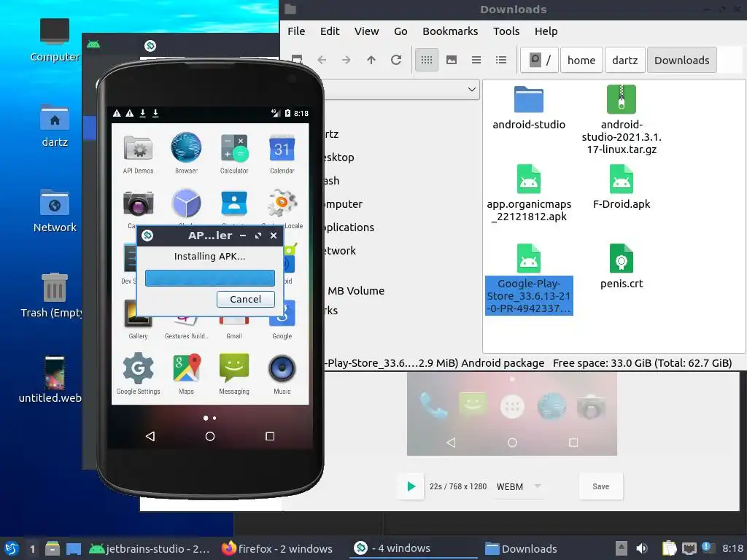Select app.organicmaps_22121812.apk file
The height and width of the screenshot is (560, 747).
point(529,193)
